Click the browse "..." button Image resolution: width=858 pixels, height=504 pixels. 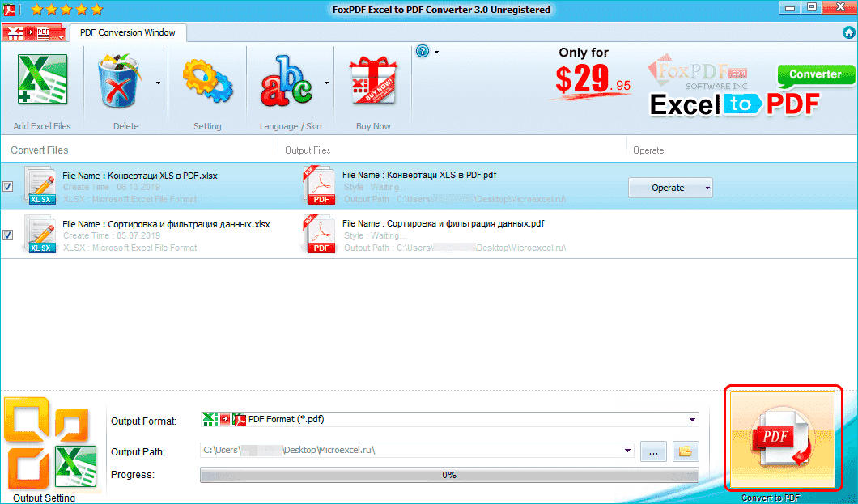click(653, 451)
